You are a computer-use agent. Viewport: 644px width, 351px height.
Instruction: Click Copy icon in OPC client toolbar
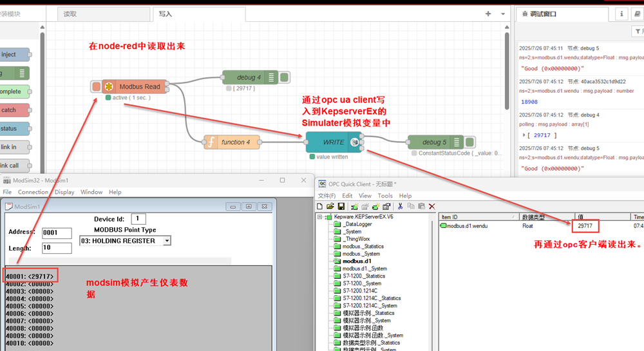(411, 207)
